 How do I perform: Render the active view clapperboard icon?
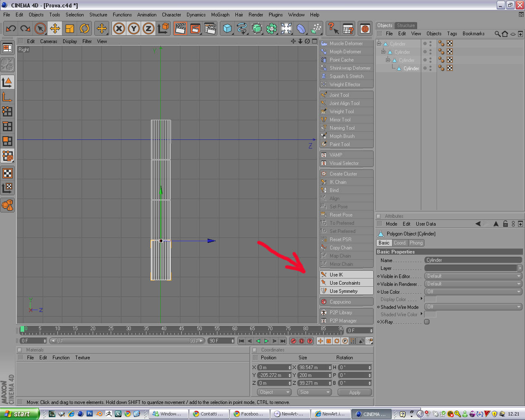click(180, 28)
